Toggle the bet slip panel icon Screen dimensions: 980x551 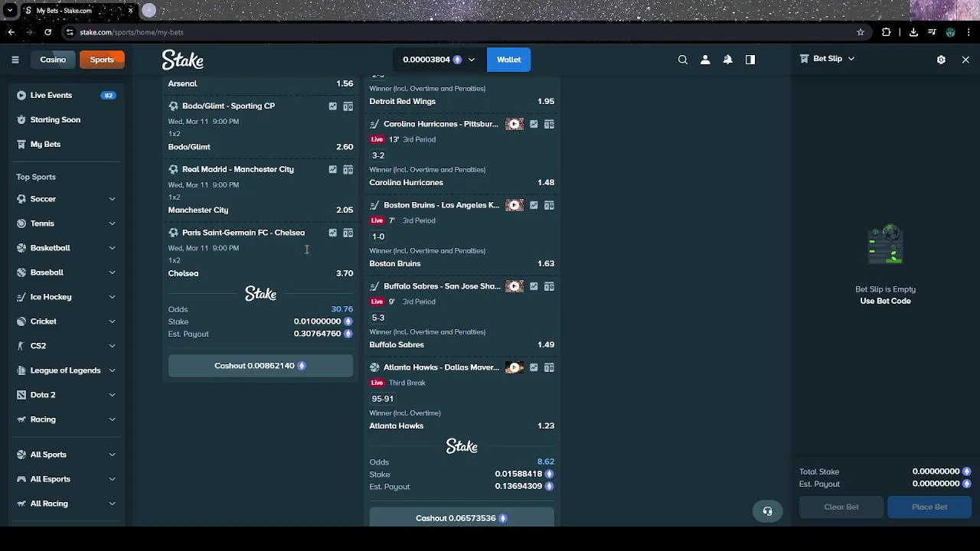[750, 60]
